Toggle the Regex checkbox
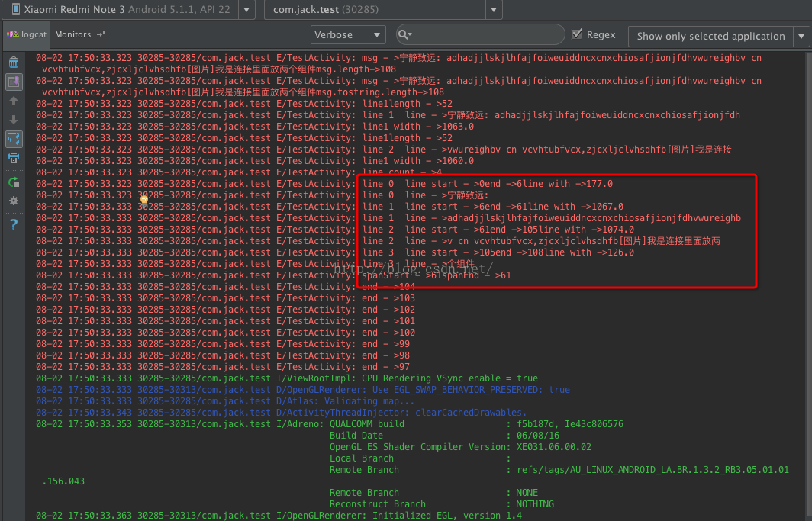 coord(576,34)
